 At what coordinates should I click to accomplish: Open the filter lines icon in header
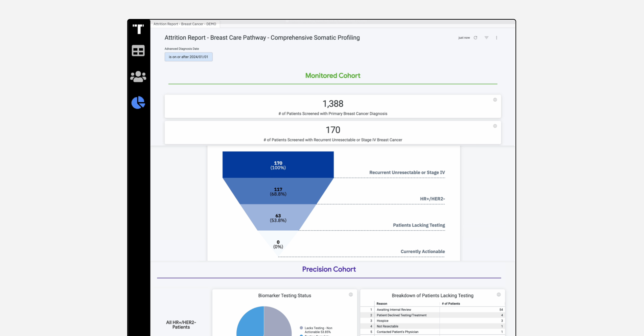tap(486, 38)
